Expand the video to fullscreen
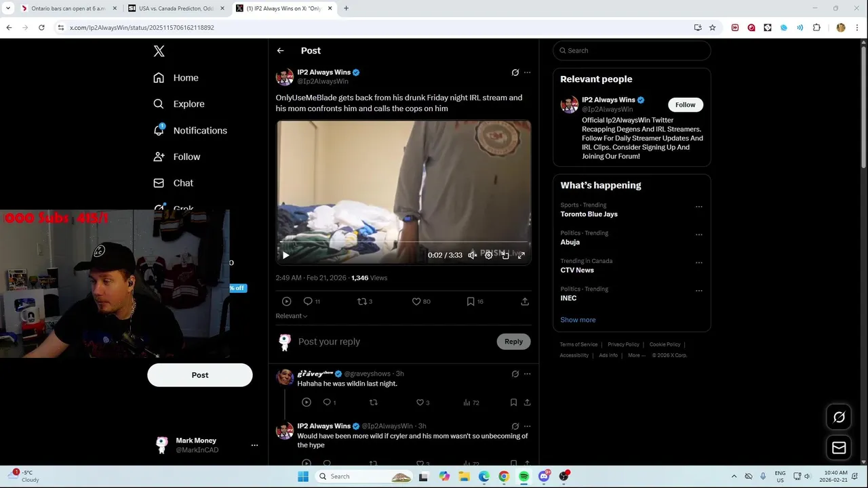868x488 pixels. click(x=521, y=256)
